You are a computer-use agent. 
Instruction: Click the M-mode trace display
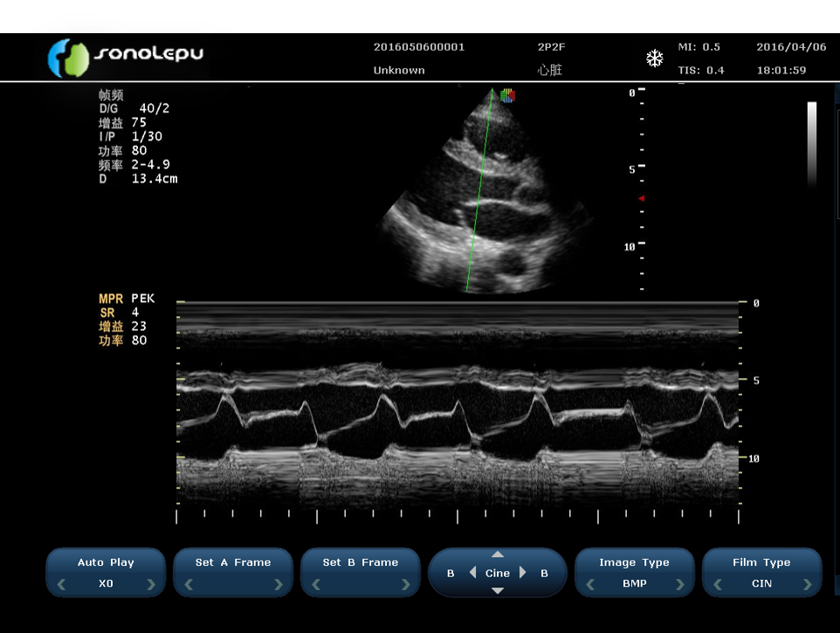point(458,404)
